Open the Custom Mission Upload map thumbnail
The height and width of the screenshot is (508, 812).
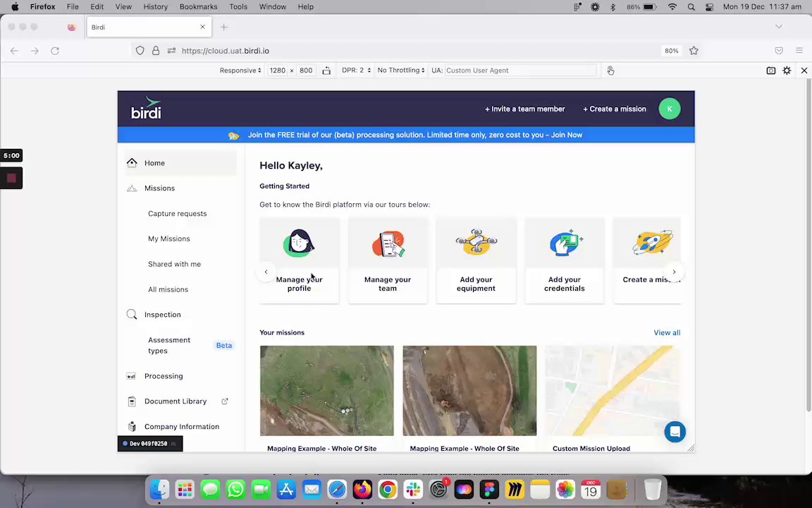[612, 391]
